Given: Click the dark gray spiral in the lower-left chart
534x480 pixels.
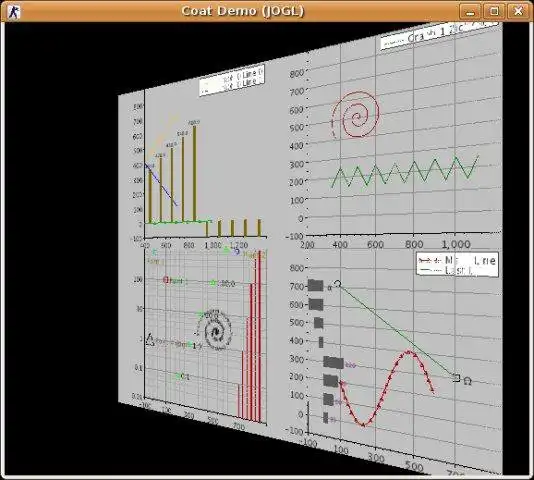Looking at the screenshot, I should [x=215, y=330].
